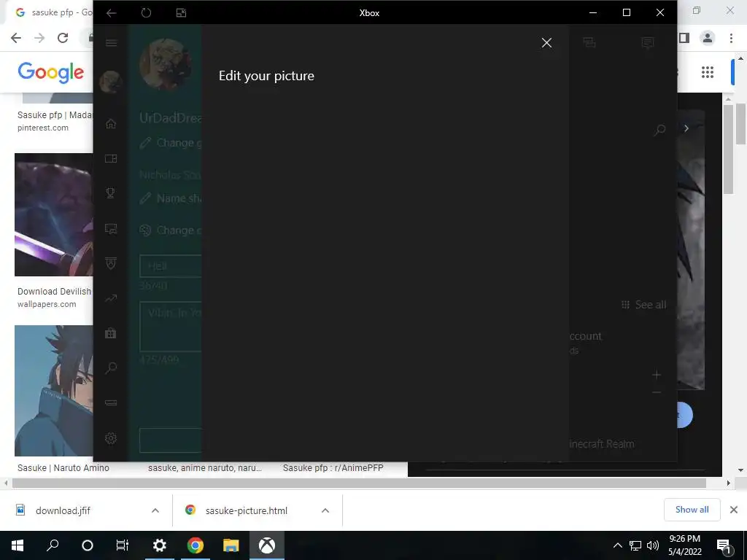Image resolution: width=747 pixels, height=560 pixels.
Task: Click See all in Xbox right panel
Action: 643,305
